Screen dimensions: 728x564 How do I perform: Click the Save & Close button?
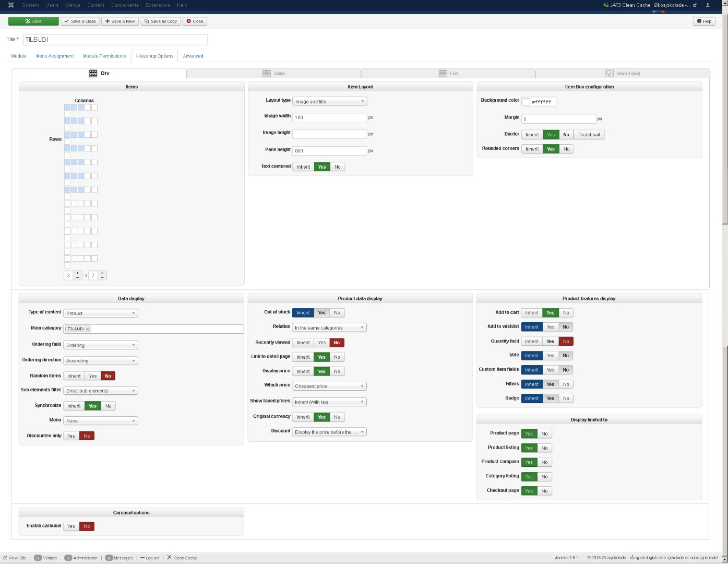80,21
